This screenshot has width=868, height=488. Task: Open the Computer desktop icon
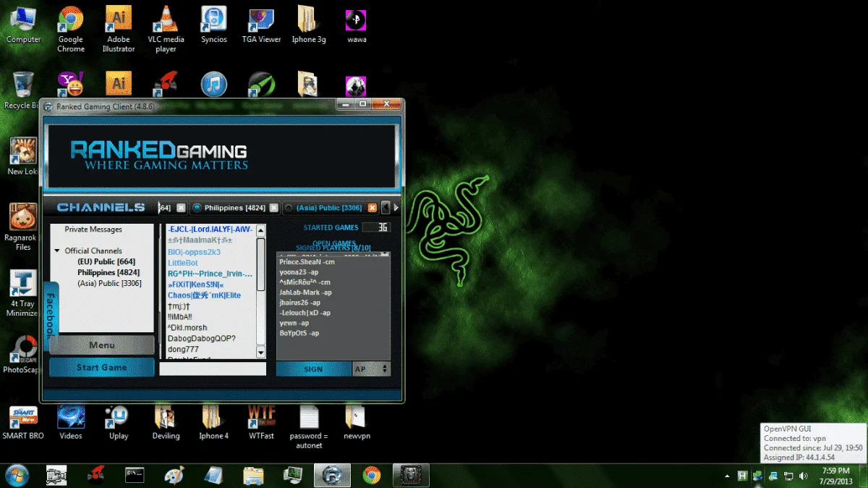pyautogui.click(x=23, y=25)
